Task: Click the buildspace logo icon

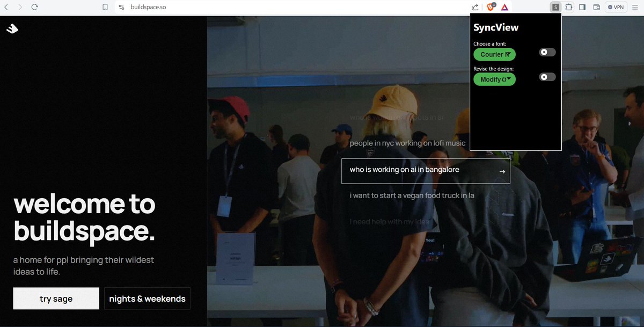Action: (x=12, y=29)
